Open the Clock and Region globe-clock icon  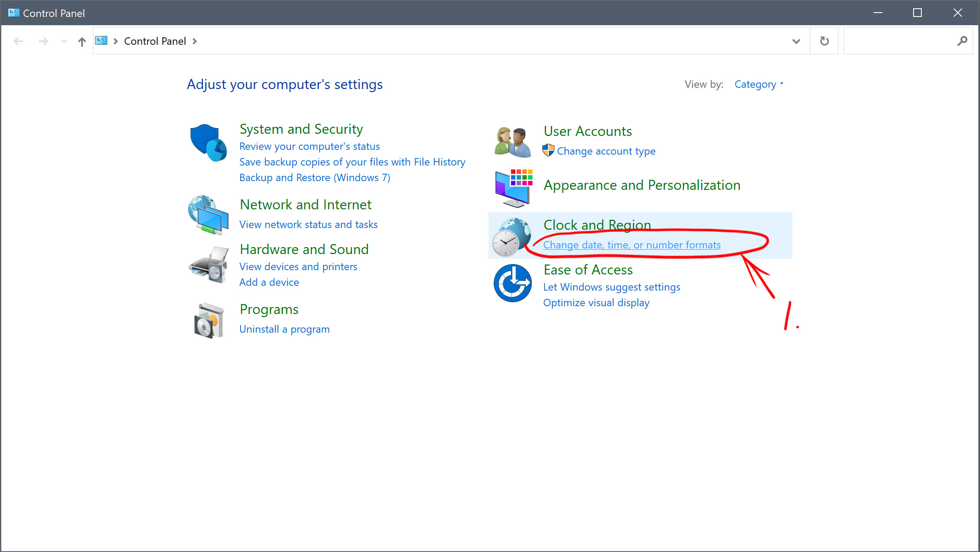click(512, 237)
